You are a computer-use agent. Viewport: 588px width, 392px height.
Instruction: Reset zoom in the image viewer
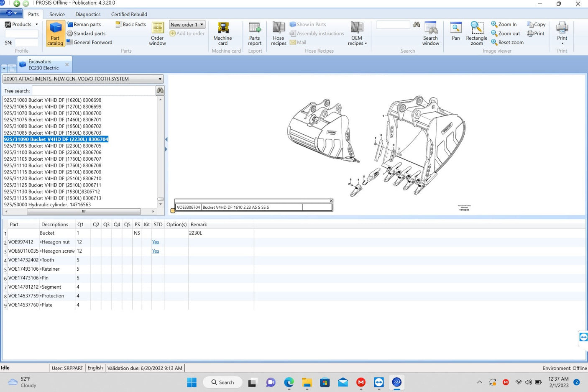point(506,42)
